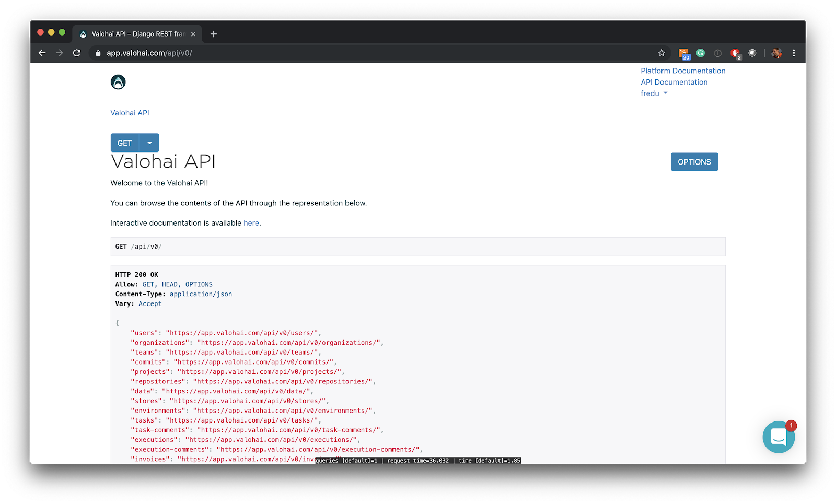
Task: Open the projects endpoint URL
Action: click(259, 372)
